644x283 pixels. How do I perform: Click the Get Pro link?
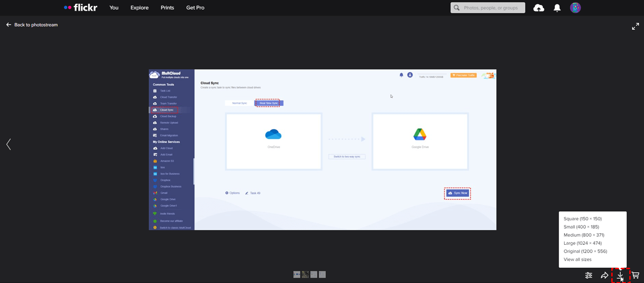click(x=195, y=8)
